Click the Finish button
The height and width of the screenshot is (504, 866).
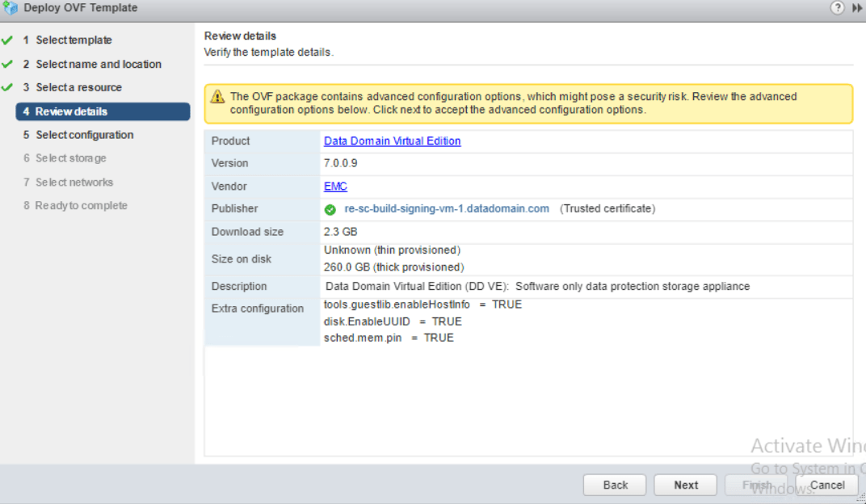(x=756, y=485)
